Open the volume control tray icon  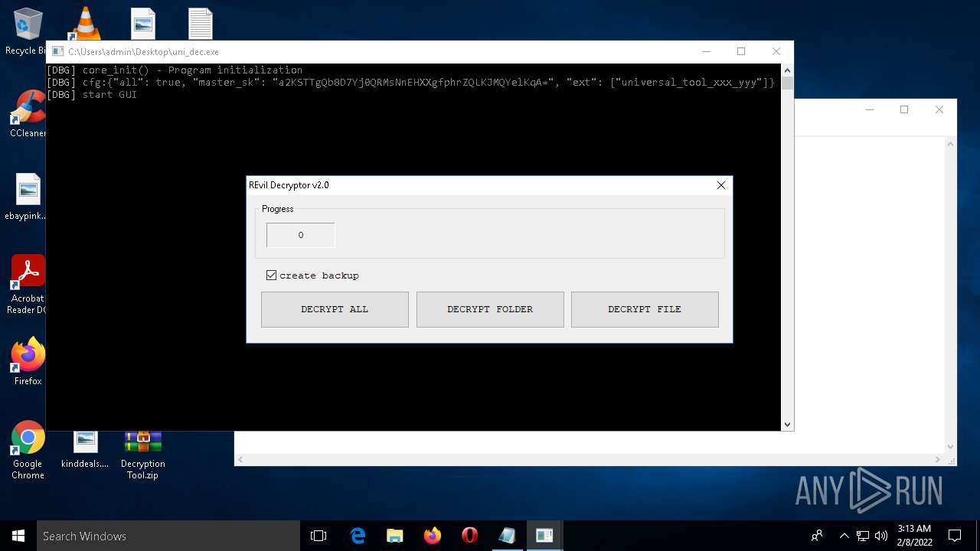pos(881,536)
